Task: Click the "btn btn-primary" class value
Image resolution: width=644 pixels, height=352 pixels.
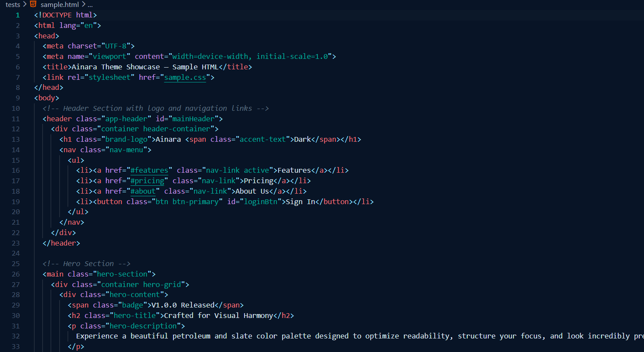Action: tap(187, 202)
